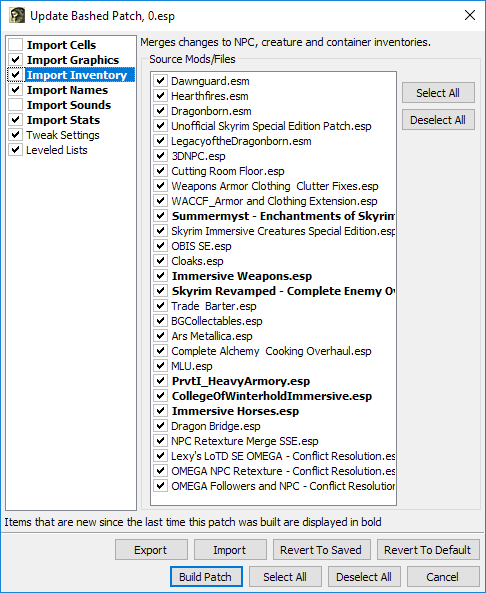Toggle the Leveled Lists checkbox
The image size is (486, 593).
pos(16,150)
